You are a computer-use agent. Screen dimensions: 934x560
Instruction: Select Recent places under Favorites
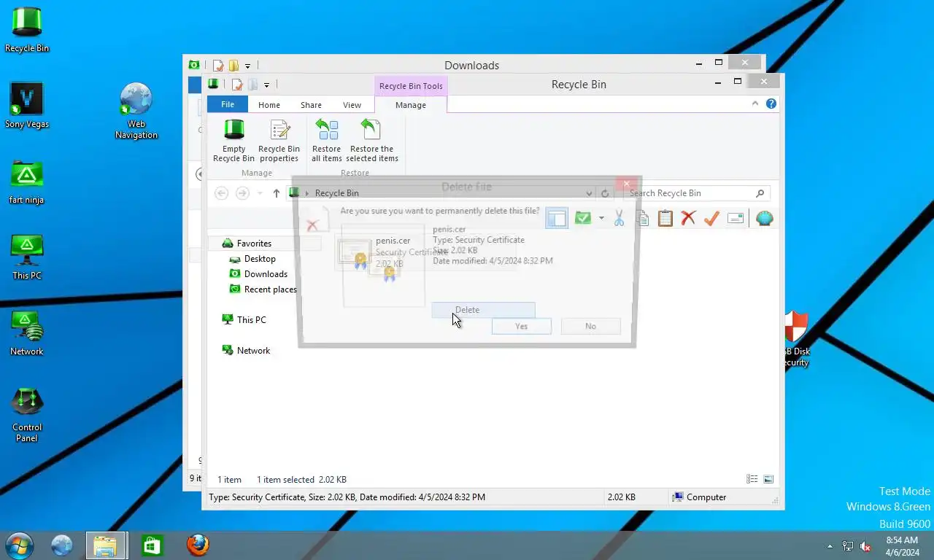(x=270, y=289)
